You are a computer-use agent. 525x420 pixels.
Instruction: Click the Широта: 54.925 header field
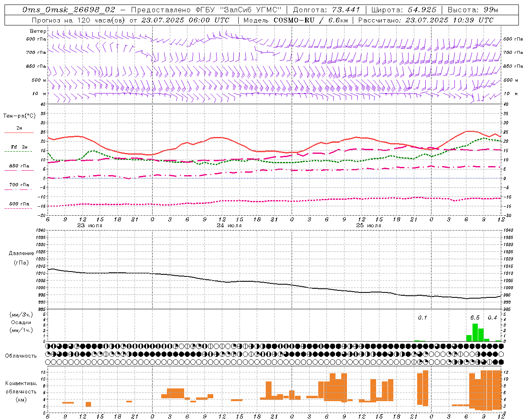click(x=404, y=9)
